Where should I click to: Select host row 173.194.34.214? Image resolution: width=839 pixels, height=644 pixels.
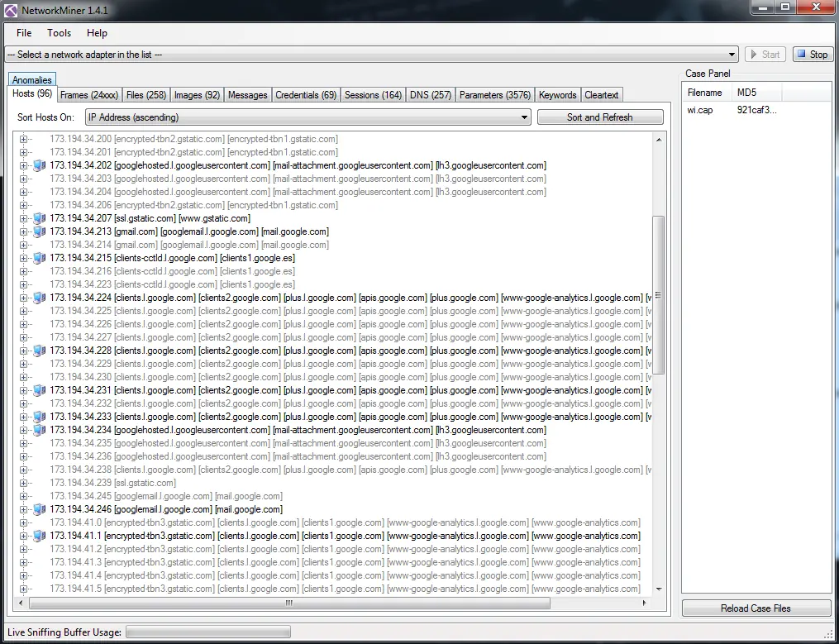point(189,245)
